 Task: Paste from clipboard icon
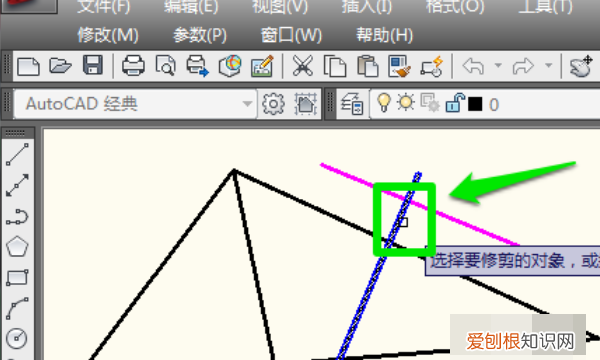367,66
